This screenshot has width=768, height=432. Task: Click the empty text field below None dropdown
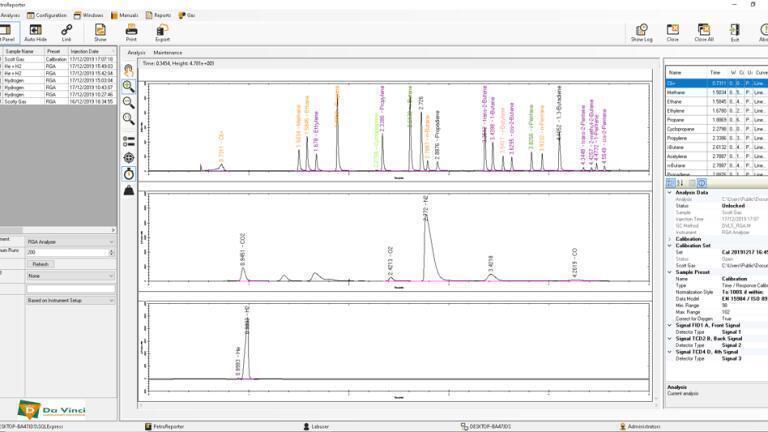point(71,288)
